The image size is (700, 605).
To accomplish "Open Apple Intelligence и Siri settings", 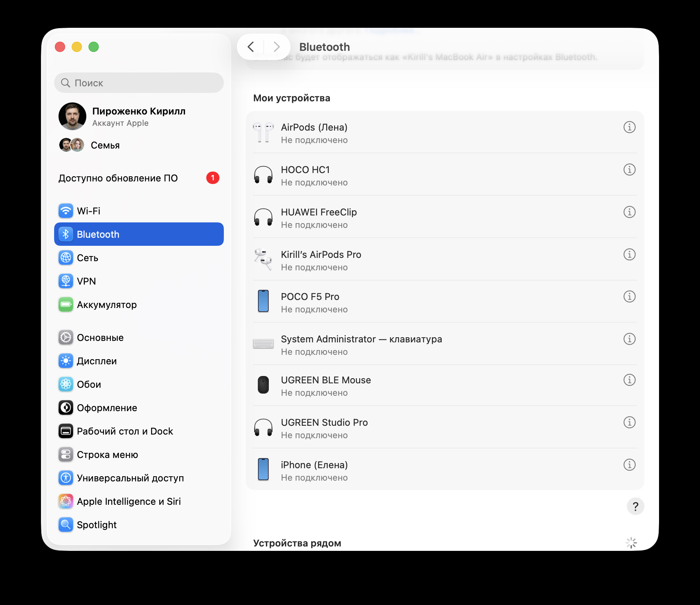I will (139, 501).
